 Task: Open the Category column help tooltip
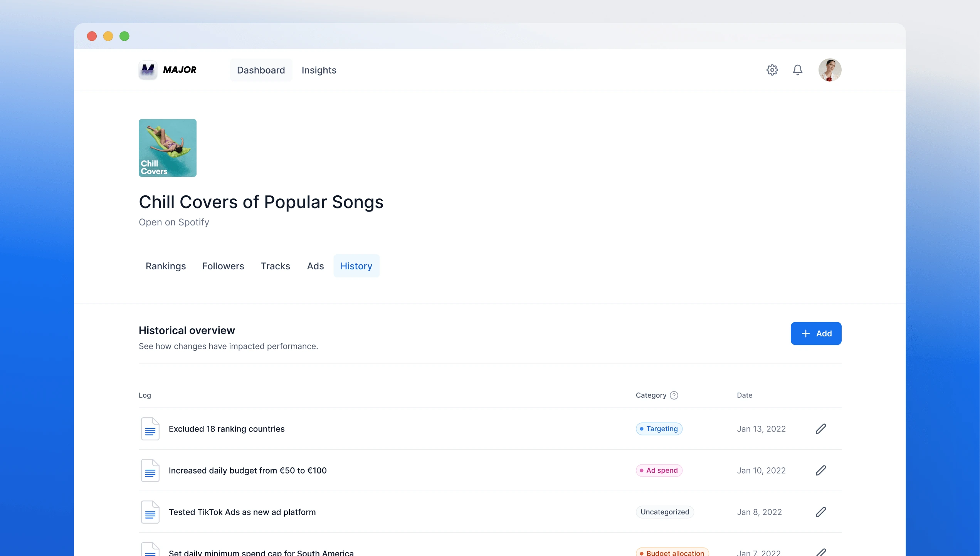tap(674, 395)
